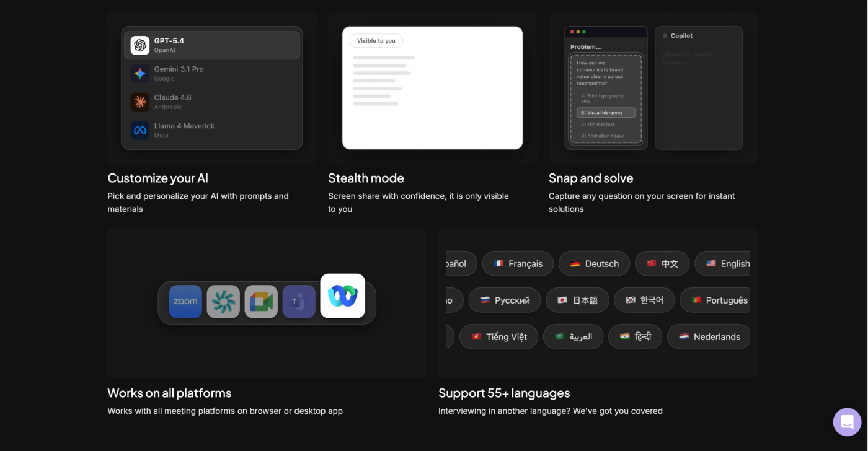Viewport: 868px width, 451px height.
Task: Click the Indian flag icon
Action: (625, 336)
